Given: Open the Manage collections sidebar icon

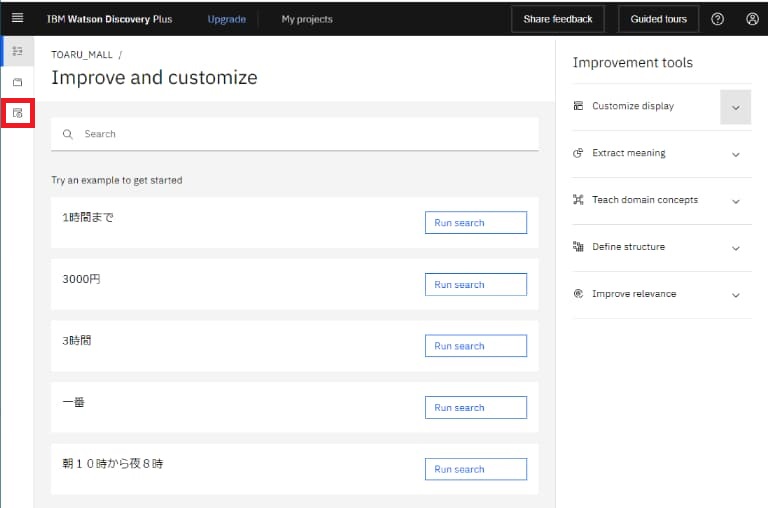Looking at the screenshot, I should pos(17,82).
